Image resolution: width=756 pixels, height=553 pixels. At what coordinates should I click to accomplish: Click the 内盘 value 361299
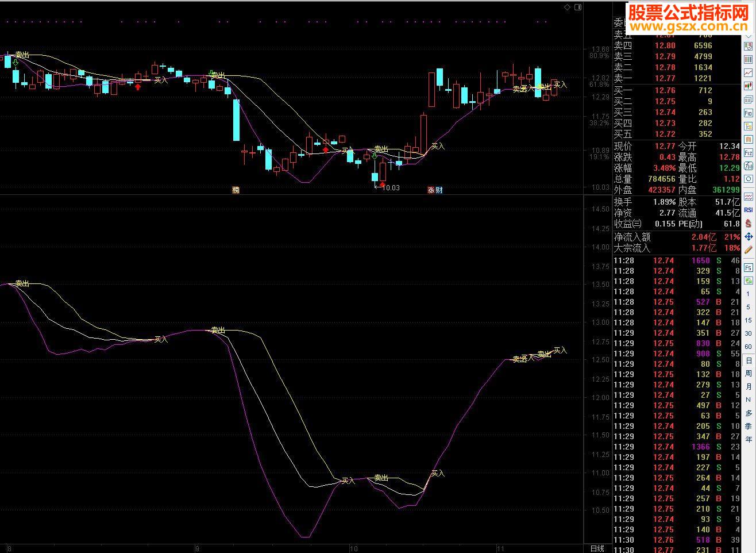pyautogui.click(x=726, y=190)
